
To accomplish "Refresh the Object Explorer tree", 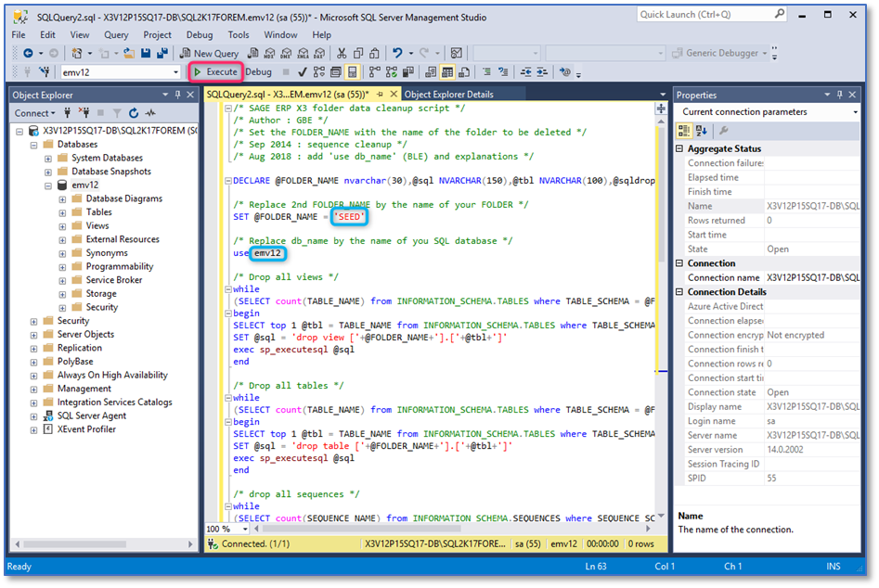I will click(x=134, y=113).
